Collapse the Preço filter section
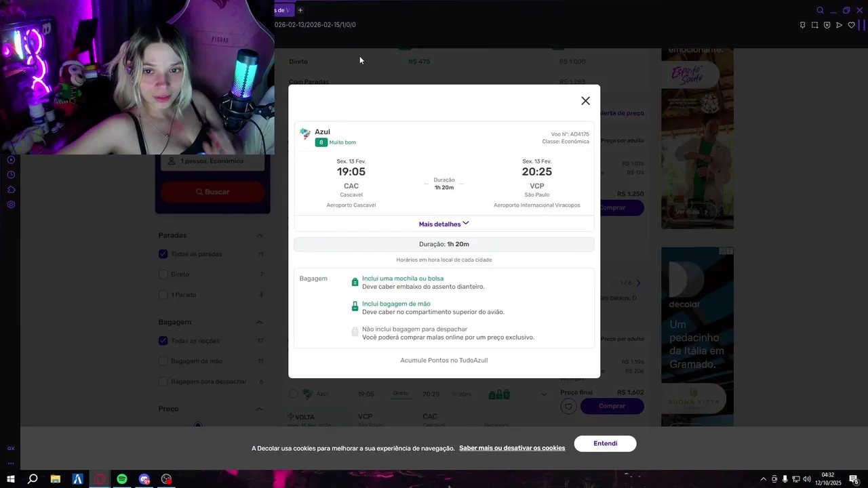 (259, 409)
